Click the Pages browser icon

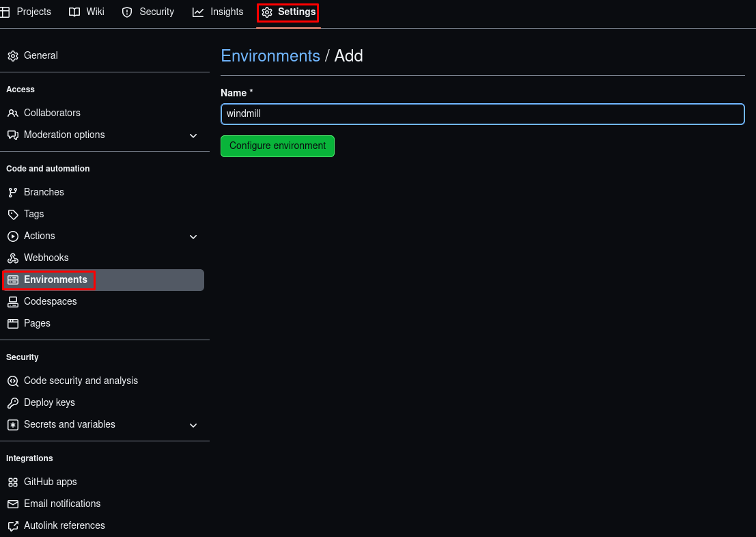[x=13, y=324]
